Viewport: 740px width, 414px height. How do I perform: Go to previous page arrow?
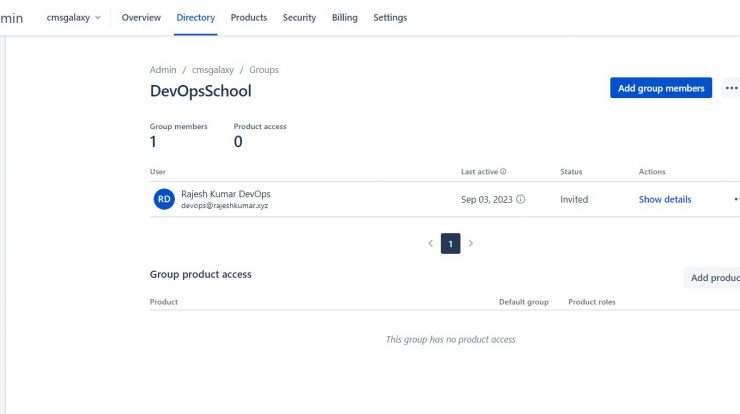(x=430, y=244)
